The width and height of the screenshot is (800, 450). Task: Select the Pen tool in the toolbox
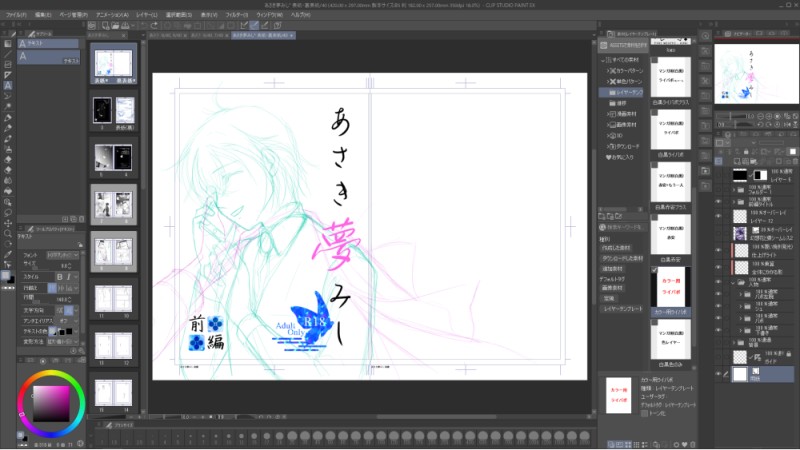(x=8, y=117)
